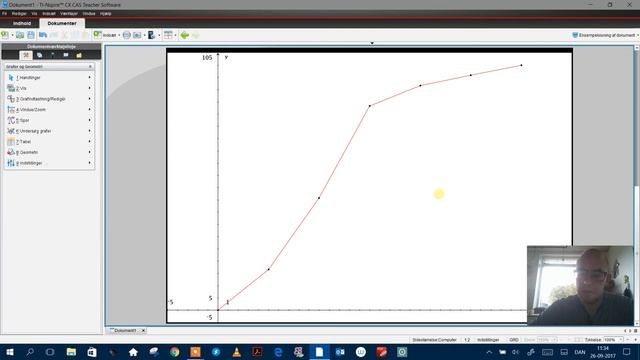
Task: Switch to the Dokumenter tab
Action: pos(62,23)
